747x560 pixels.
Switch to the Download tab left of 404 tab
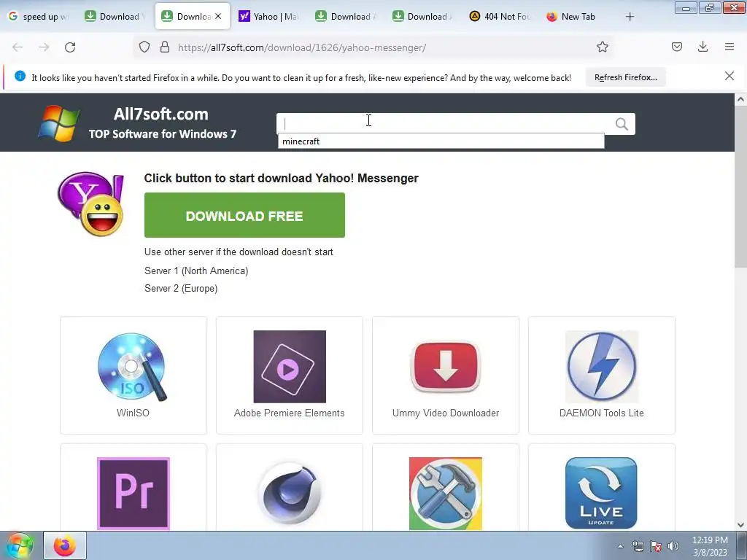coord(423,17)
